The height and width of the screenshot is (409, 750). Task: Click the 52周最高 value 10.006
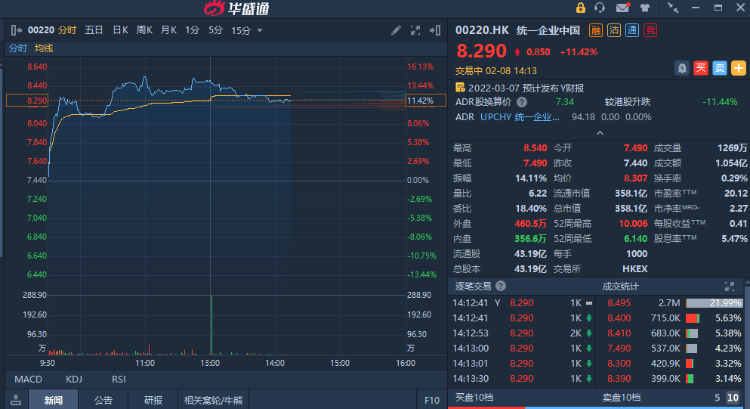click(633, 223)
